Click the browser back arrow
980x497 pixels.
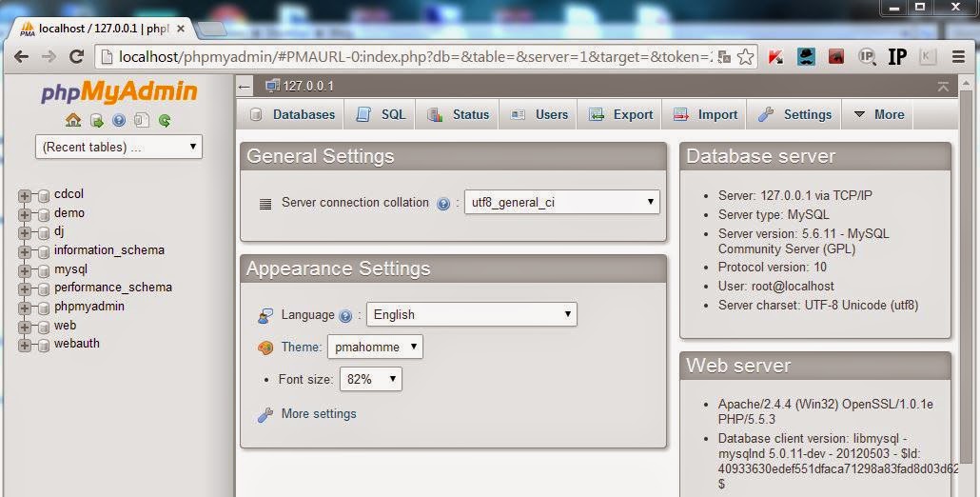tap(21, 57)
